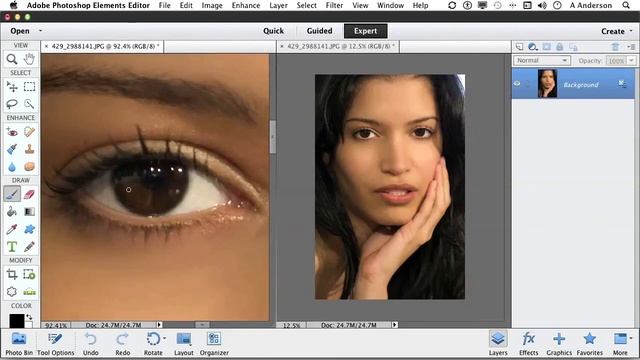640x360 pixels.
Task: Select the Pencil tool
Action: click(x=29, y=247)
